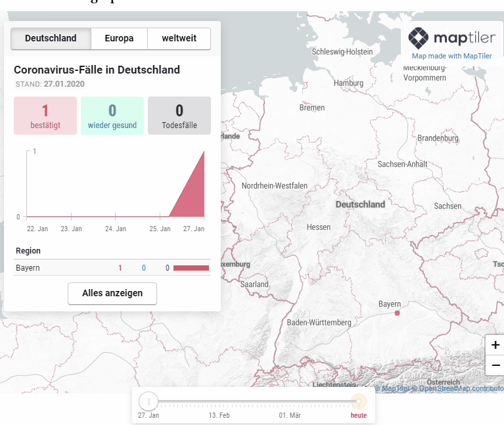Zoom out with the minus button

[x=495, y=365]
